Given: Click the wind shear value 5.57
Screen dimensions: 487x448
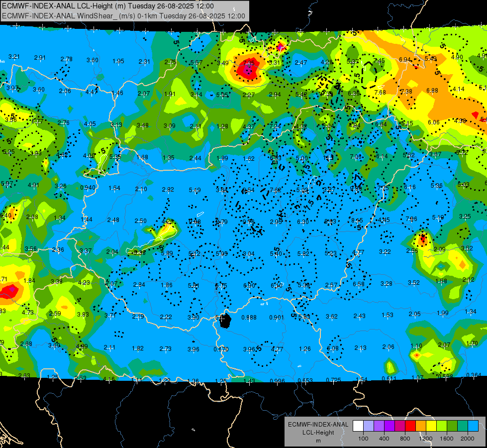Looking at the screenshot, I should click(x=196, y=63).
